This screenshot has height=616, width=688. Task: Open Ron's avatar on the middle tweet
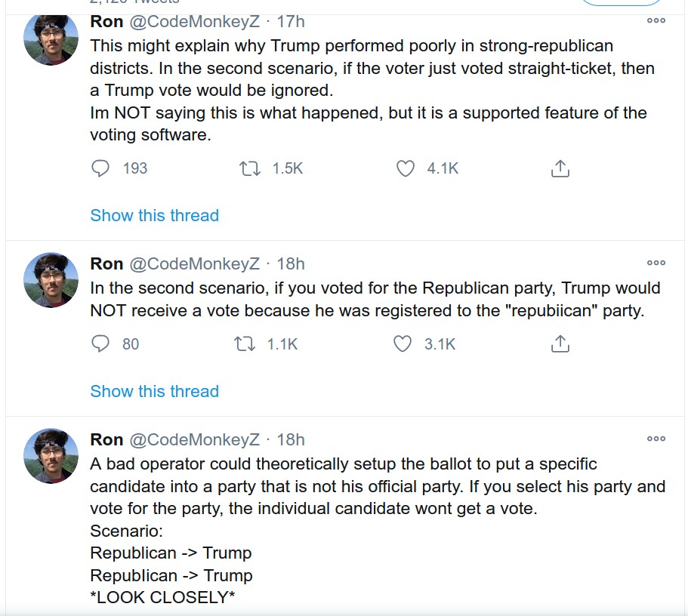click(51, 280)
